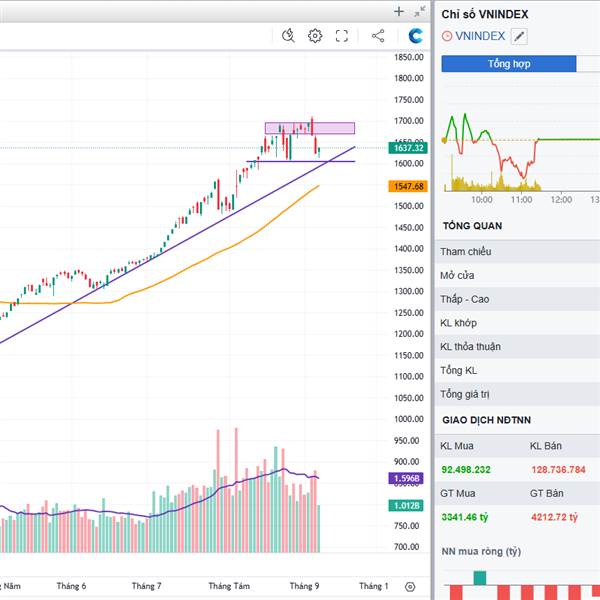Click the 1.012B volume label
This screenshot has width=600, height=600.
point(406,505)
